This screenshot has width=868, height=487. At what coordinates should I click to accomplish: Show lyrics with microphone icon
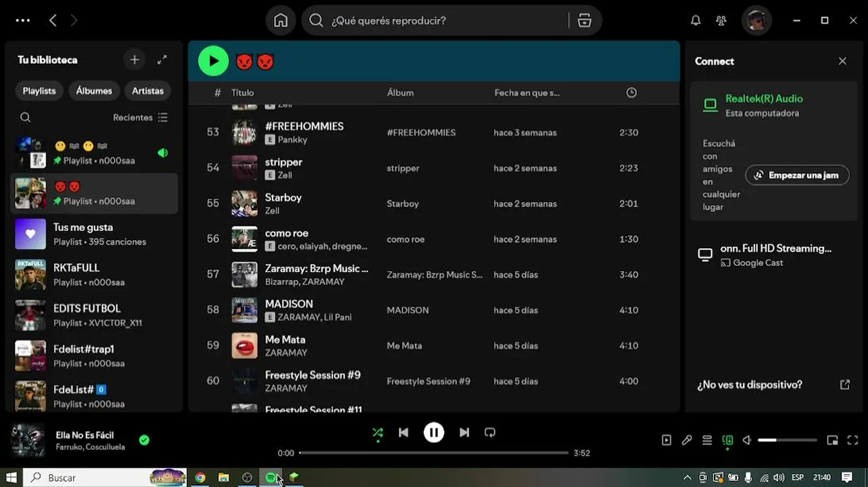click(x=687, y=440)
